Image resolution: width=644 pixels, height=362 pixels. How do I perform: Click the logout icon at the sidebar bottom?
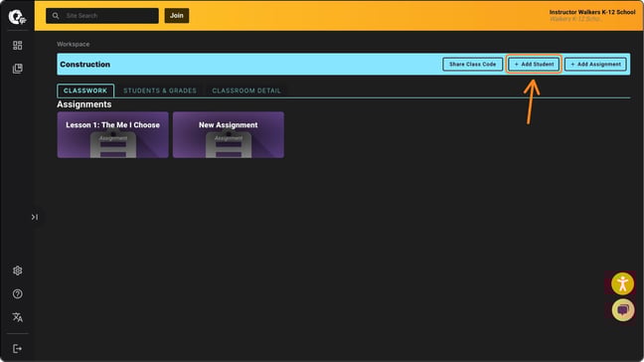[17, 348]
